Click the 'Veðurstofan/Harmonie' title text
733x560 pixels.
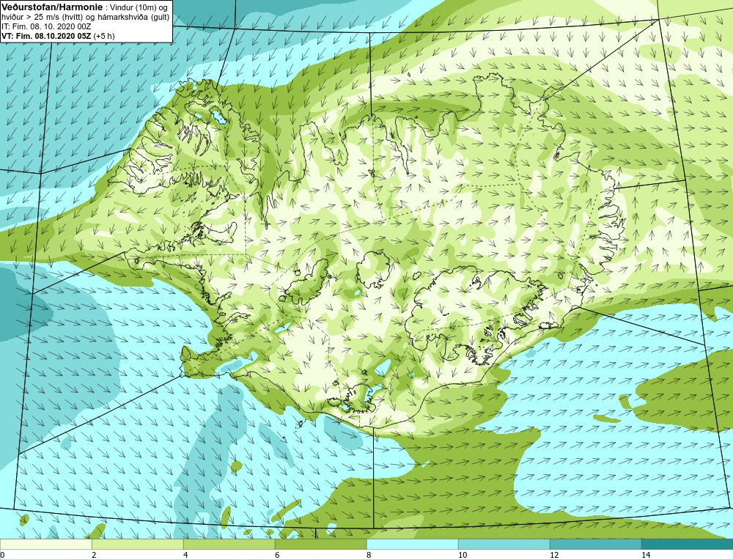point(51,7)
